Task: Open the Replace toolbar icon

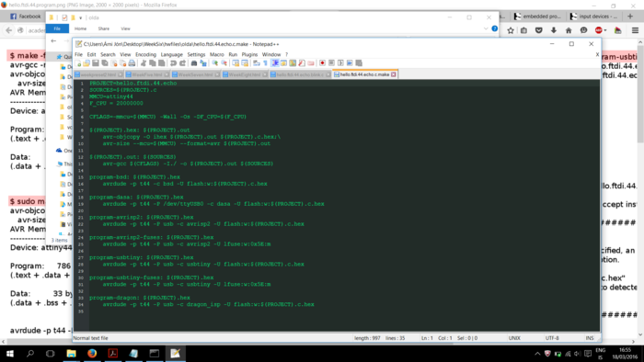Action: [203, 63]
